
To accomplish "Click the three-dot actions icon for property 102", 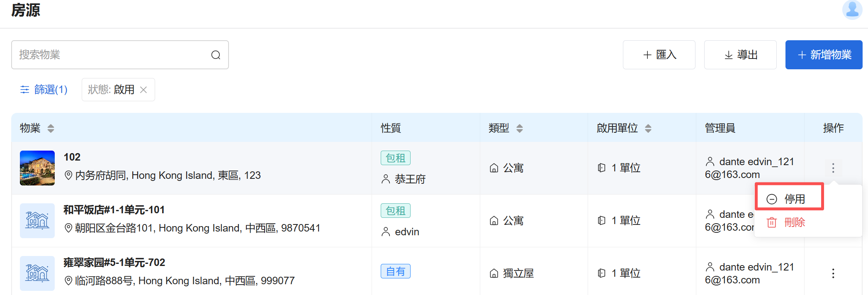I will [833, 168].
